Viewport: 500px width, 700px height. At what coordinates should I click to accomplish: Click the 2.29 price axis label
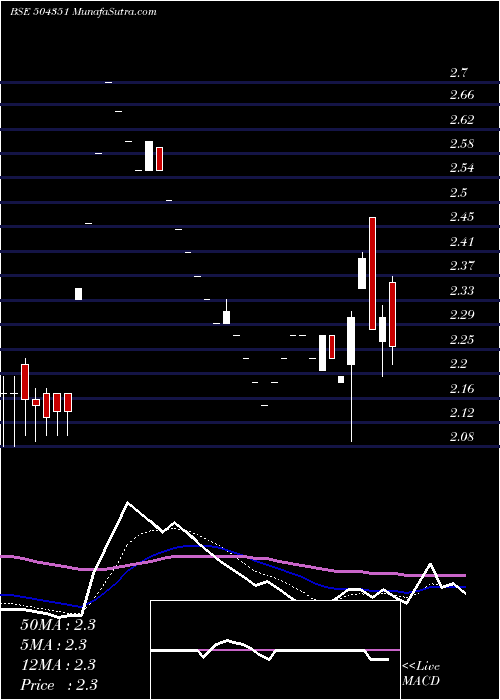(462, 315)
